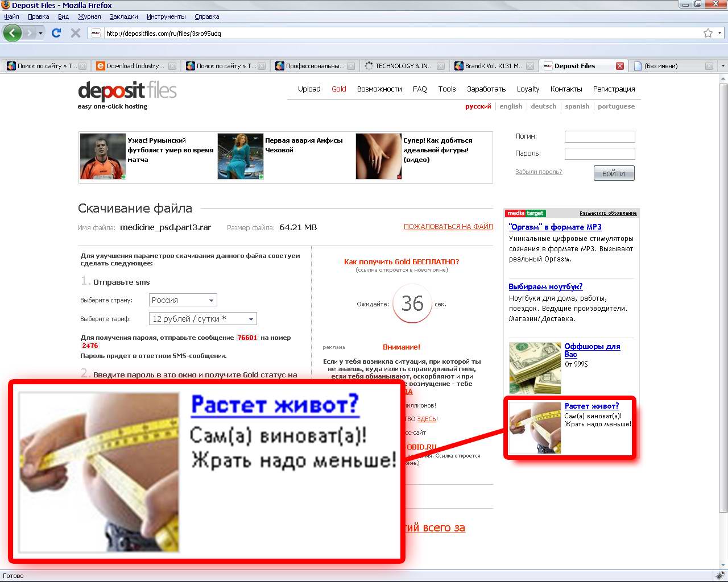Viewport: 728px width, 582px height.
Task: Click the page URL in the address bar
Action: [x=164, y=34]
